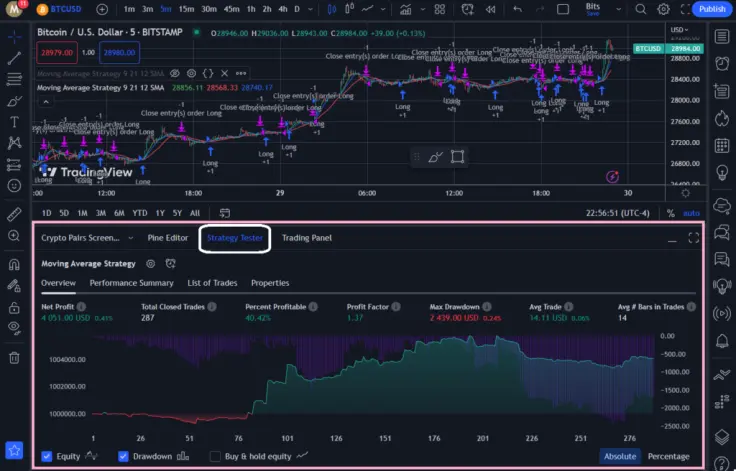Open the watchlist panel
The width and height of the screenshot is (736, 471).
[722, 36]
